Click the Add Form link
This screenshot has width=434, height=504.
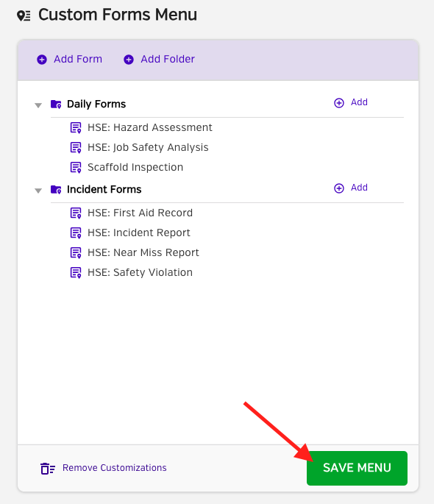(78, 59)
